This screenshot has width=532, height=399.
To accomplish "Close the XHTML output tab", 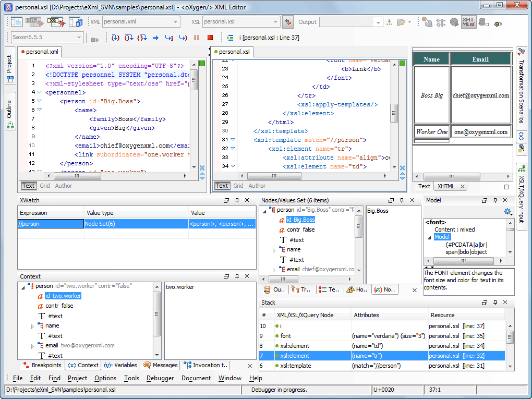I will pos(462,186).
